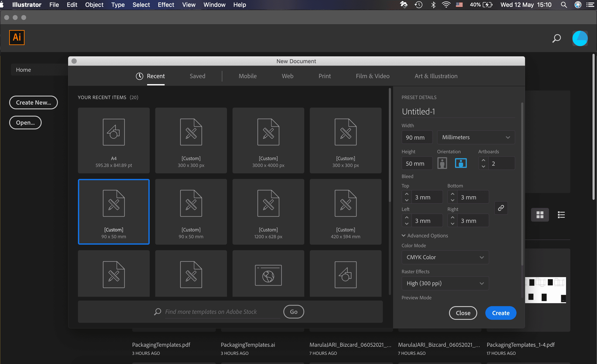Select the A4 595.28 x 841.89 pt preset
Viewport: 597px width, 364px height.
pyautogui.click(x=114, y=140)
